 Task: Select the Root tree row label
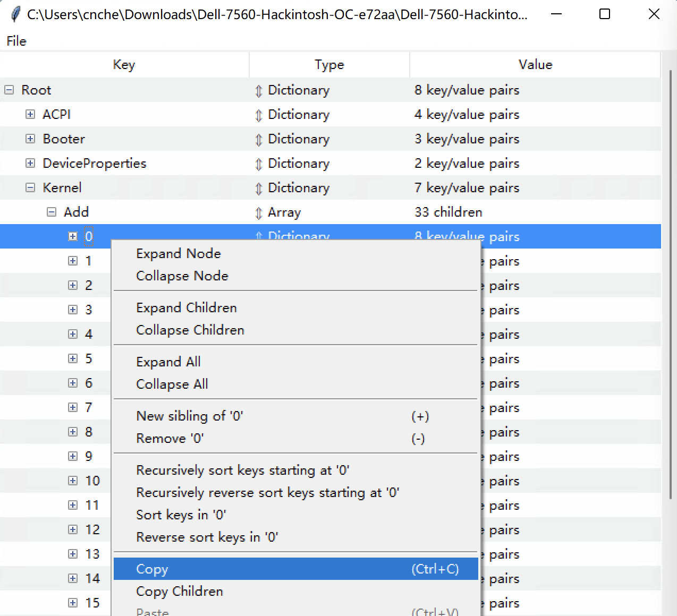pyautogui.click(x=36, y=90)
